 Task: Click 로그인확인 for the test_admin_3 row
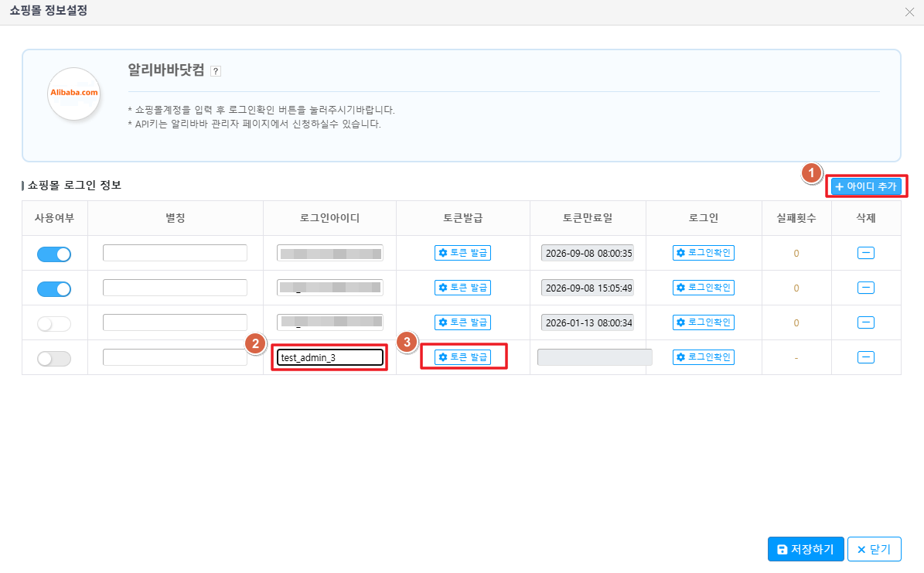coord(703,357)
